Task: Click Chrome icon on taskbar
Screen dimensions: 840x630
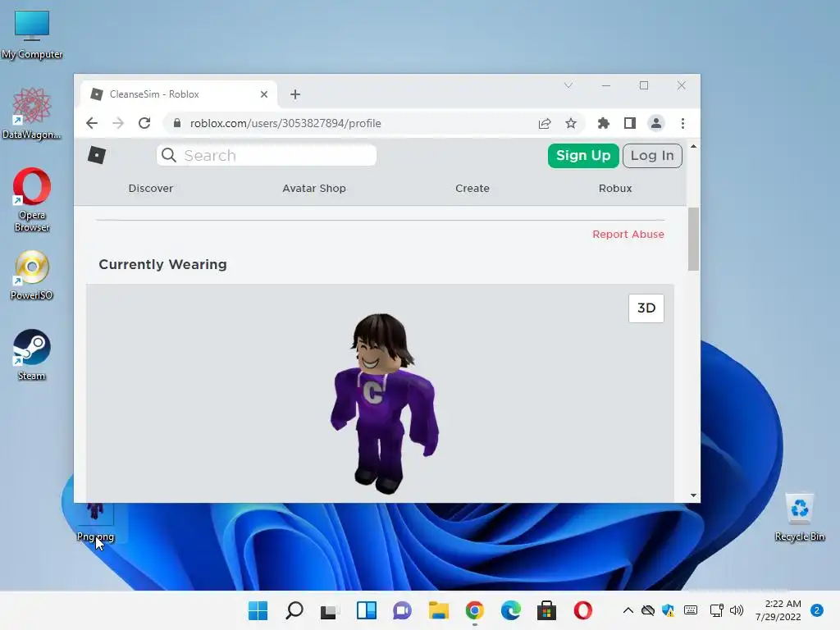Action: click(475, 610)
